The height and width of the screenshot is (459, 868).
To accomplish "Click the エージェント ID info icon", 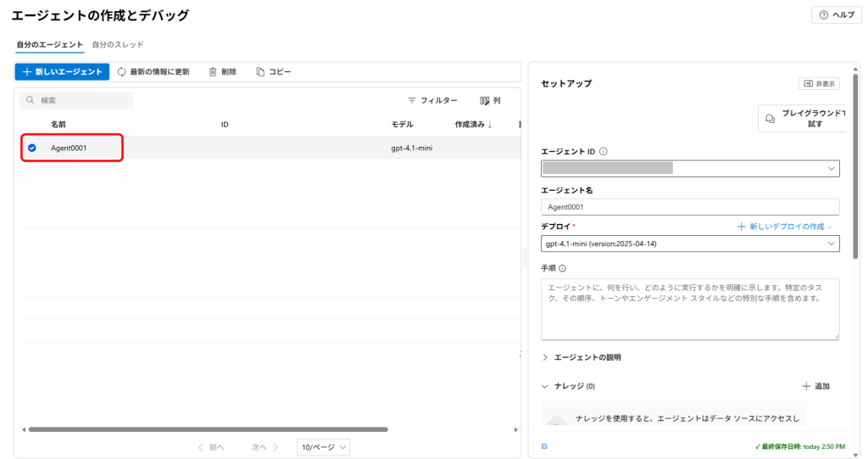I will click(603, 152).
